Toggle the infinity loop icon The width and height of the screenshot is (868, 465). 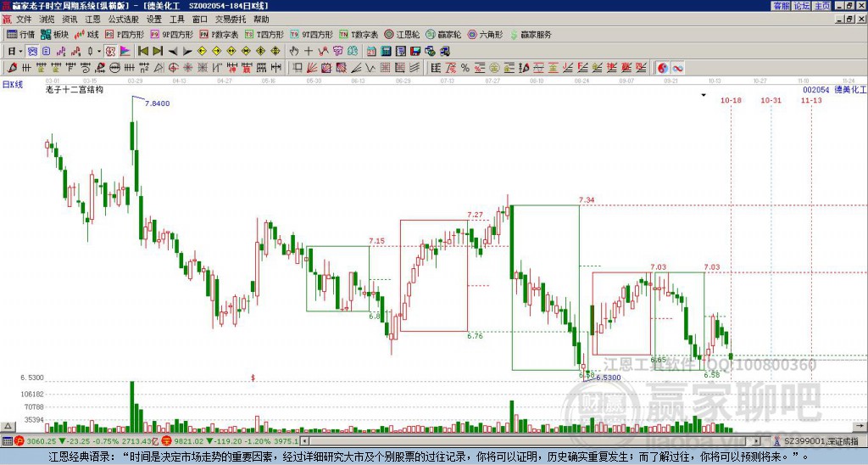tap(677, 68)
